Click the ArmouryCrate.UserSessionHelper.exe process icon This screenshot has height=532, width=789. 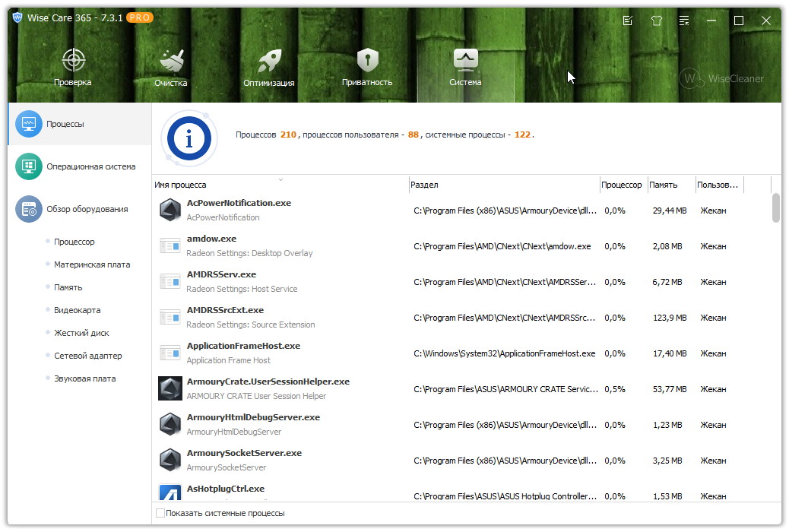click(170, 388)
